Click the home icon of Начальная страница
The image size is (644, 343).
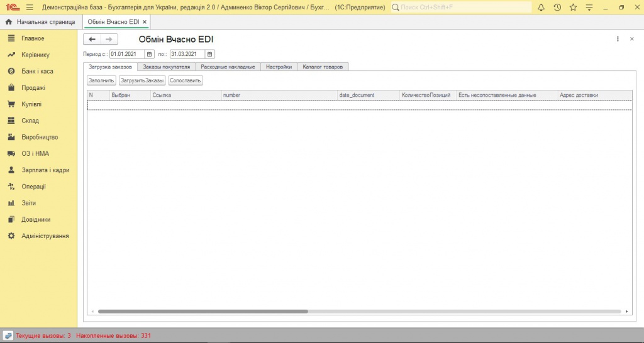(x=9, y=22)
